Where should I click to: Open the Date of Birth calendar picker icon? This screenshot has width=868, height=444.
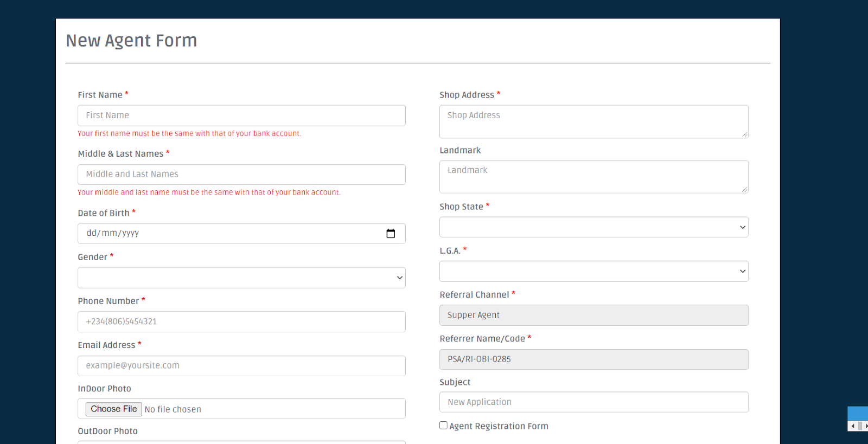[391, 234]
